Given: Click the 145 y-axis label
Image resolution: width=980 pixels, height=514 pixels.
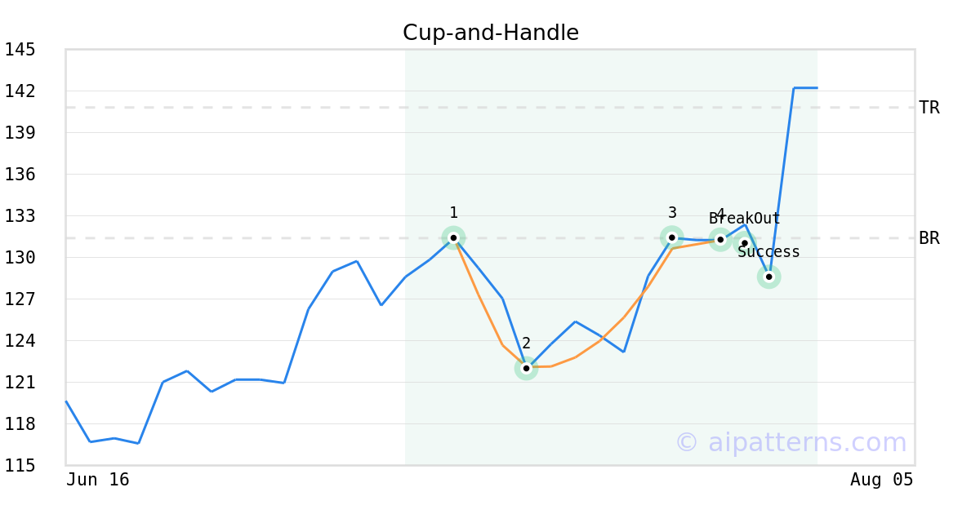Looking at the screenshot, I should click(x=20, y=50).
